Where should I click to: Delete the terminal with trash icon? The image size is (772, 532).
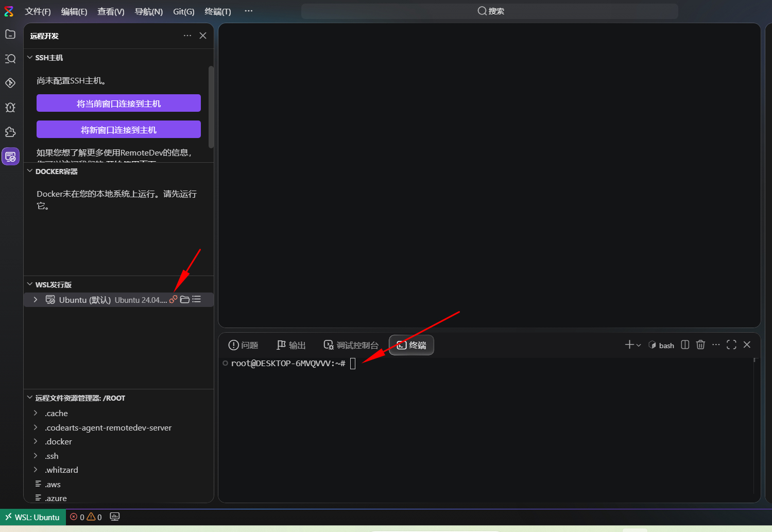(x=700, y=345)
